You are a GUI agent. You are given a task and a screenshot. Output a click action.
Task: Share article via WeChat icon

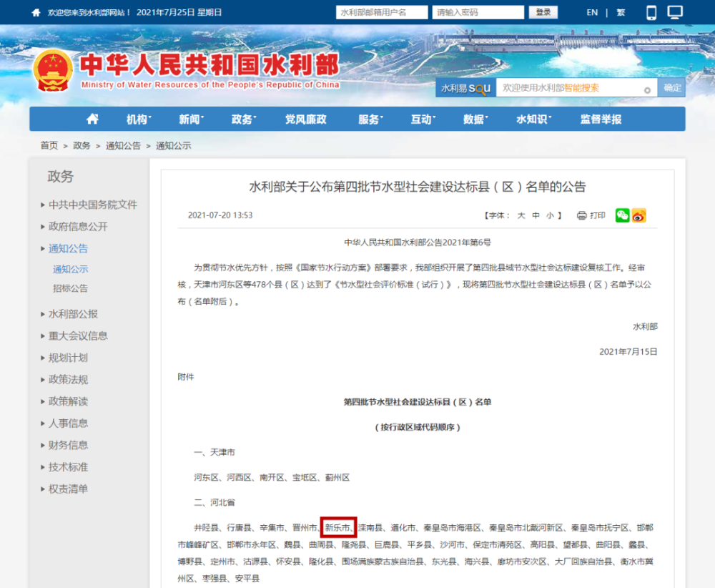[x=622, y=215]
